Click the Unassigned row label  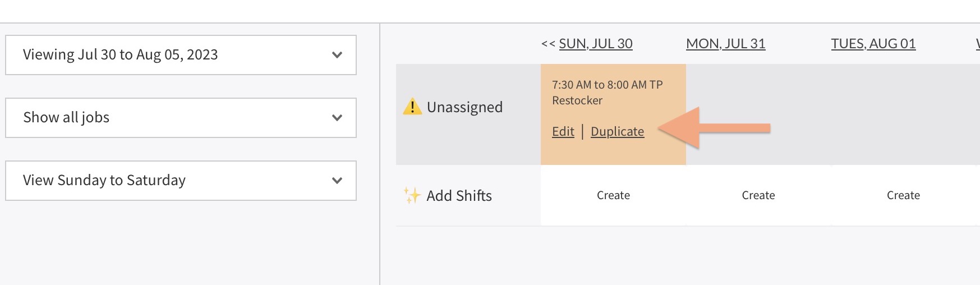(464, 107)
